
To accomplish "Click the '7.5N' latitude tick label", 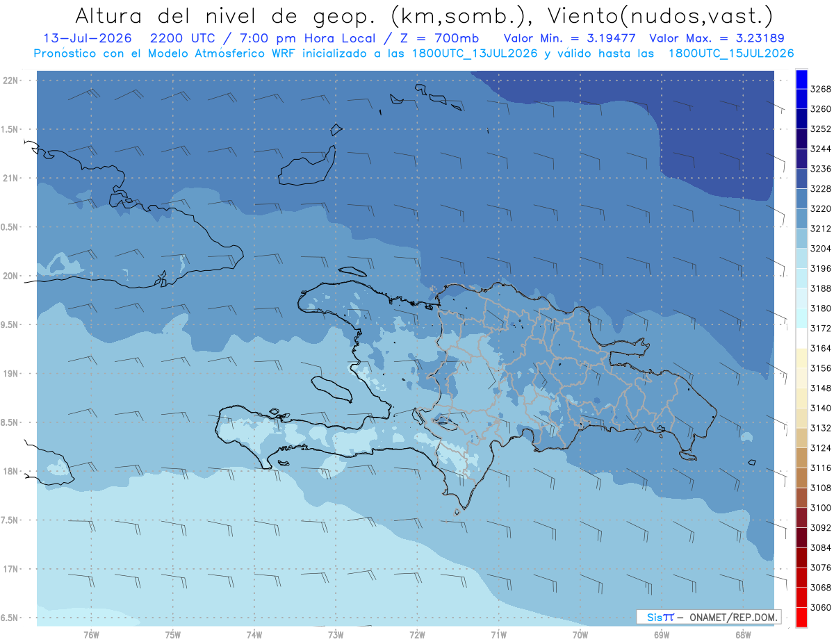I will [10, 520].
